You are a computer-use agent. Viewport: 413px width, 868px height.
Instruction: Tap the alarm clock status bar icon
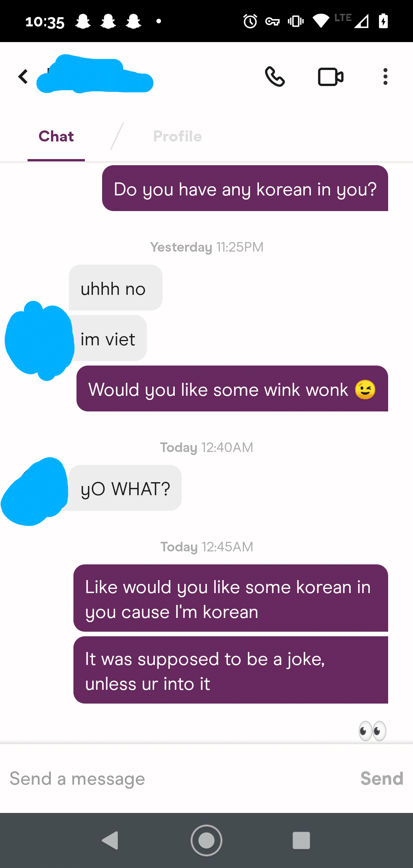coord(250,21)
